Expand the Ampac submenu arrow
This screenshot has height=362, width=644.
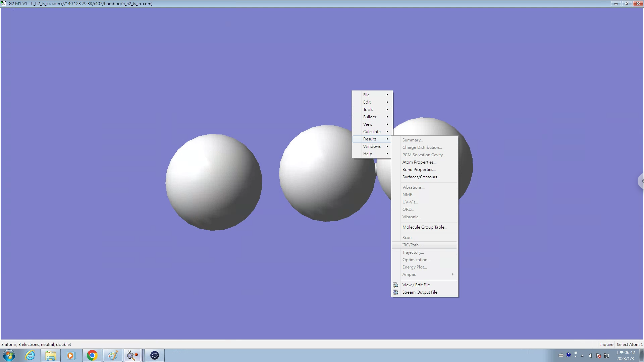452,275
